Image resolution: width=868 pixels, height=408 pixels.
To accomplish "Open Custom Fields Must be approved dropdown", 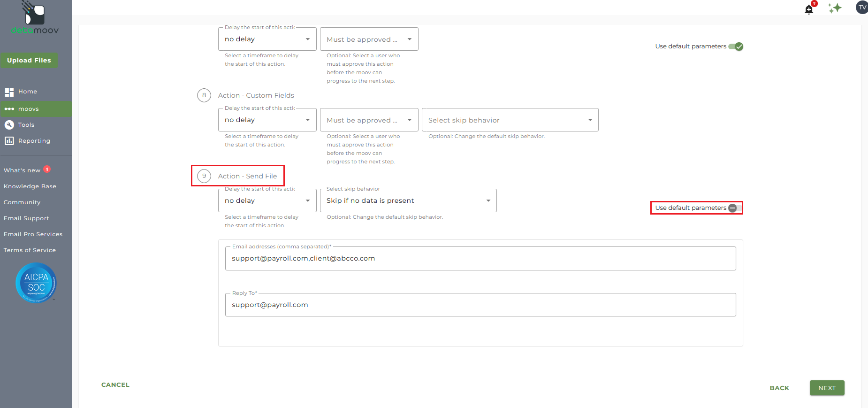I will coord(369,120).
